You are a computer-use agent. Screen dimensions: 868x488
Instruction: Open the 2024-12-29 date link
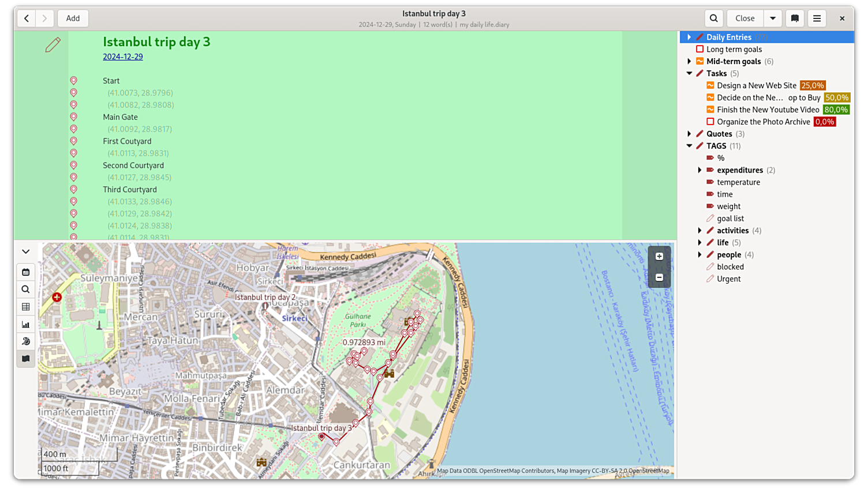[123, 57]
